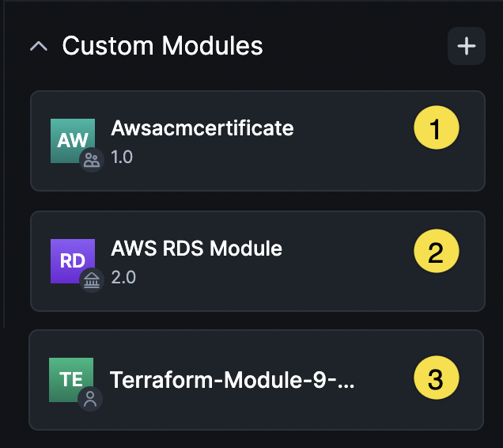Select the Awsacmcertificate module name

point(202,128)
